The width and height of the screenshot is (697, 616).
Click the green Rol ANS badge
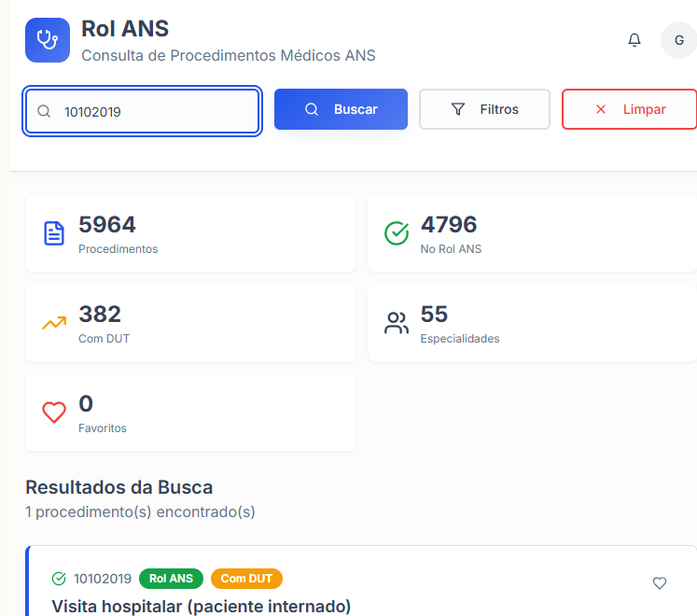tap(171, 579)
